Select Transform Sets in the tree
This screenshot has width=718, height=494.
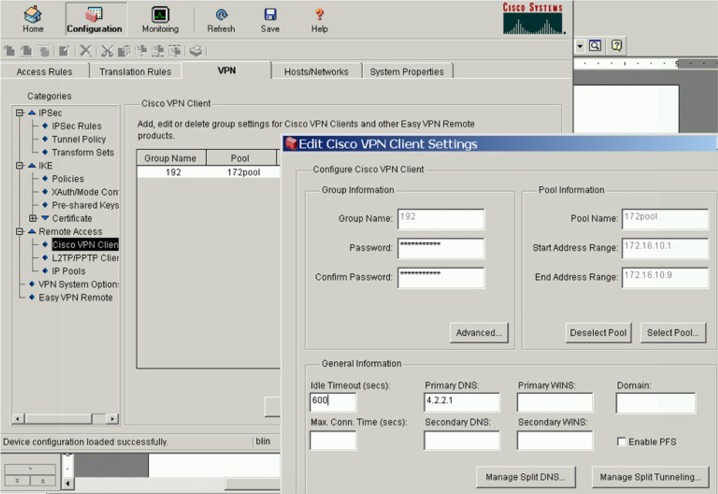pos(83,152)
